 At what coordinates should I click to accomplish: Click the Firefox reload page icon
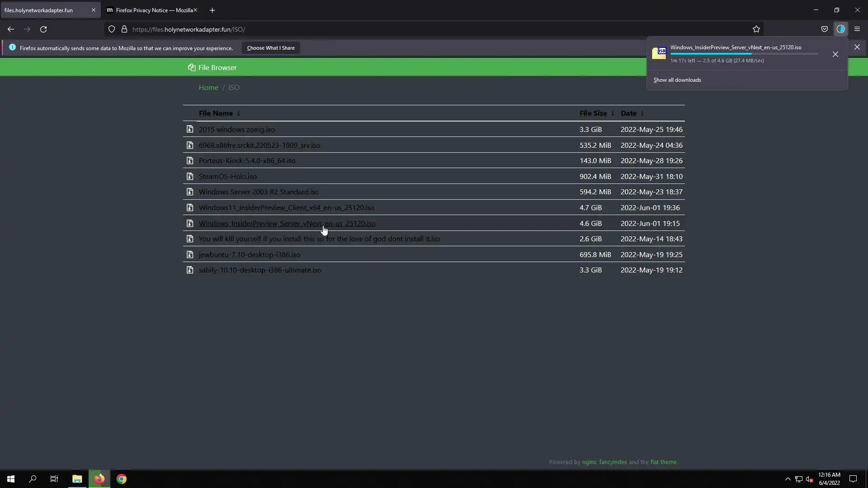click(43, 29)
